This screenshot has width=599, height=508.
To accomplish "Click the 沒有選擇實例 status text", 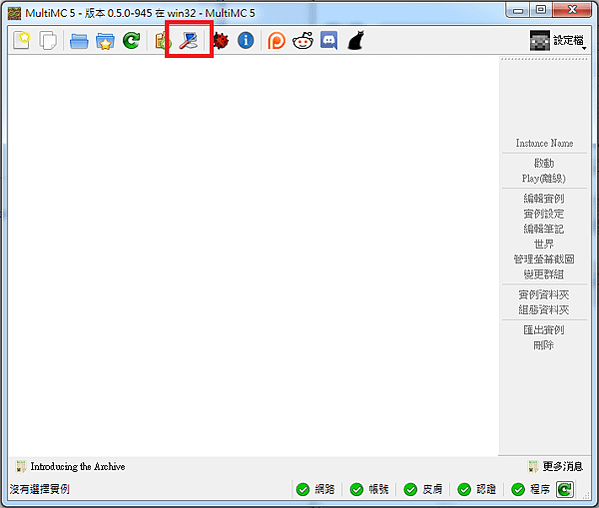I will click(40, 489).
